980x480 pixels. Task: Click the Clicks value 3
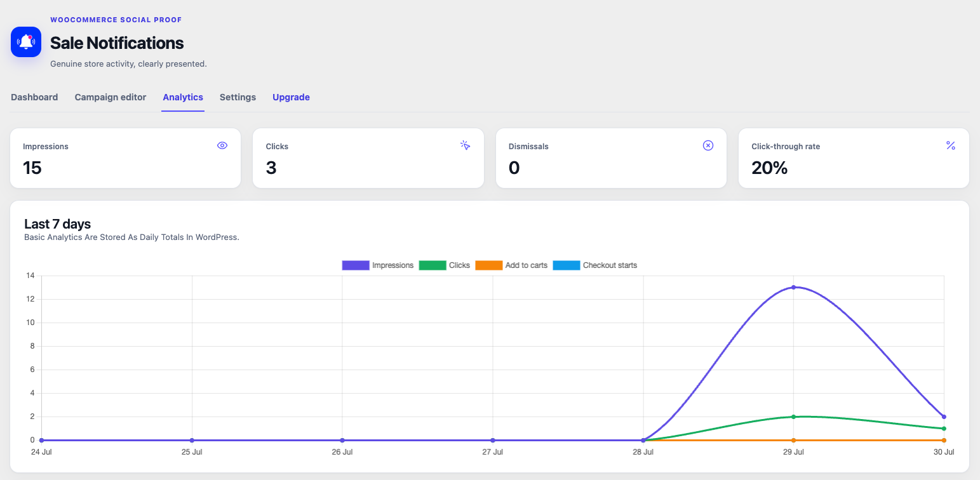coord(271,168)
